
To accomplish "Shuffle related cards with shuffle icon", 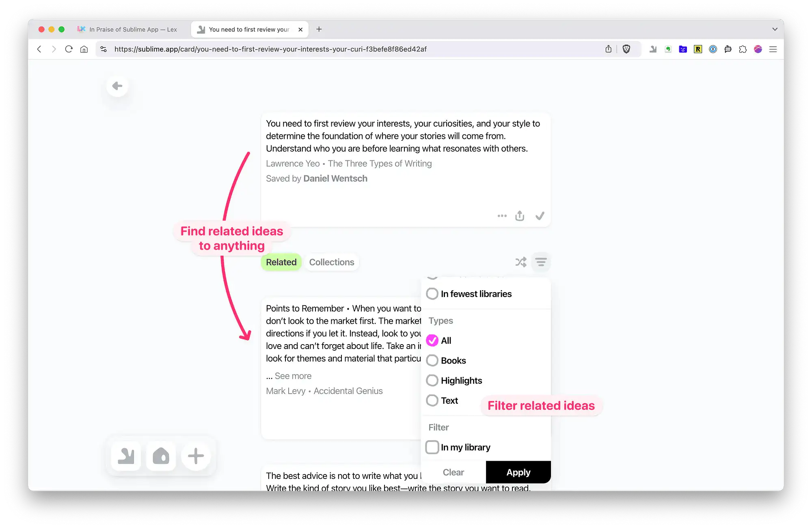I will point(520,262).
